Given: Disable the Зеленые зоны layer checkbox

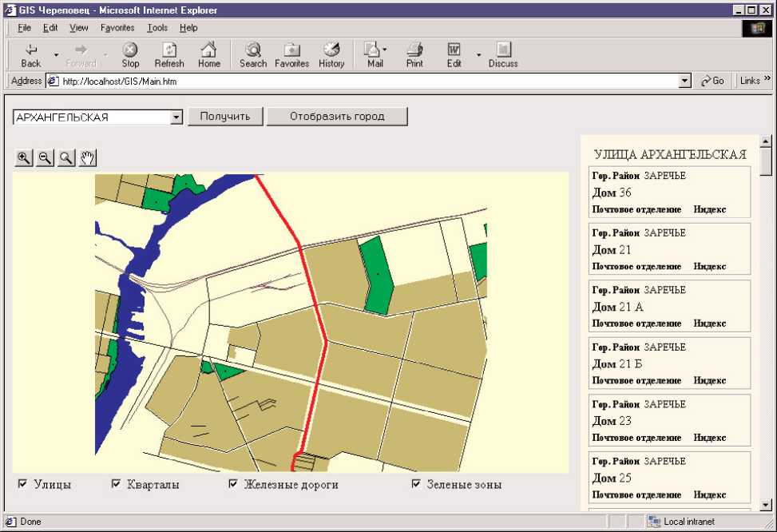Looking at the screenshot, I should tap(416, 483).
